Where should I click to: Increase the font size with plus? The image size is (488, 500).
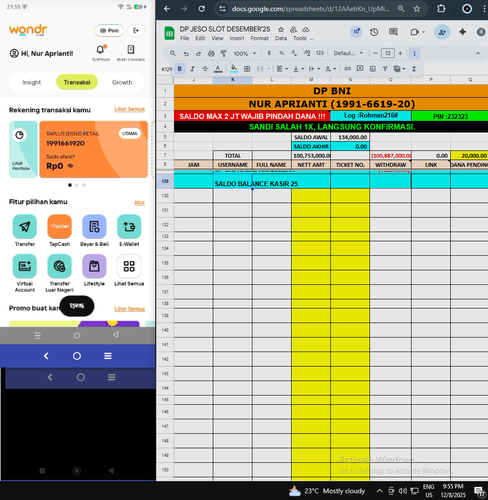point(400,53)
